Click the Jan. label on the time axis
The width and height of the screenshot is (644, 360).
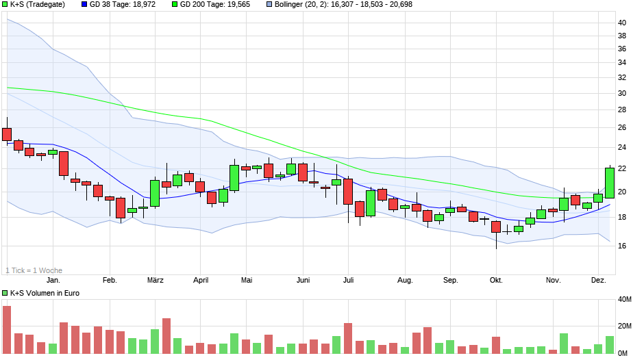click(x=53, y=280)
